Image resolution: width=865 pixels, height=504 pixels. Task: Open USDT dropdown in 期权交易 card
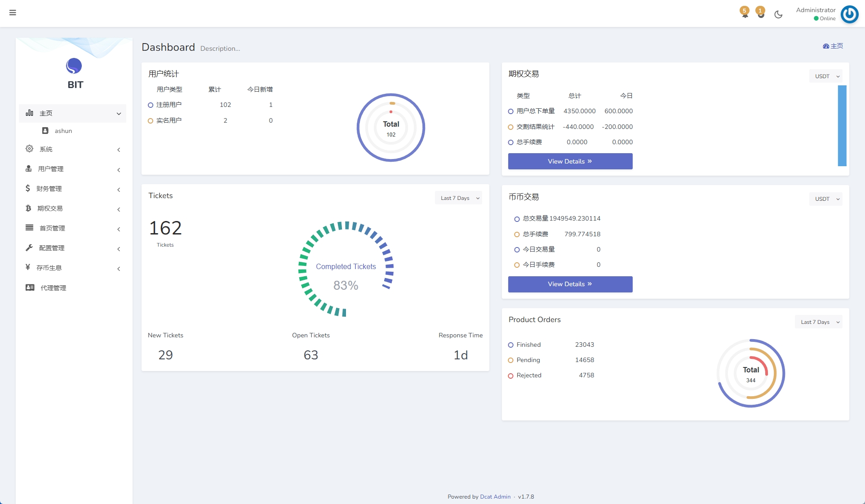click(x=826, y=76)
